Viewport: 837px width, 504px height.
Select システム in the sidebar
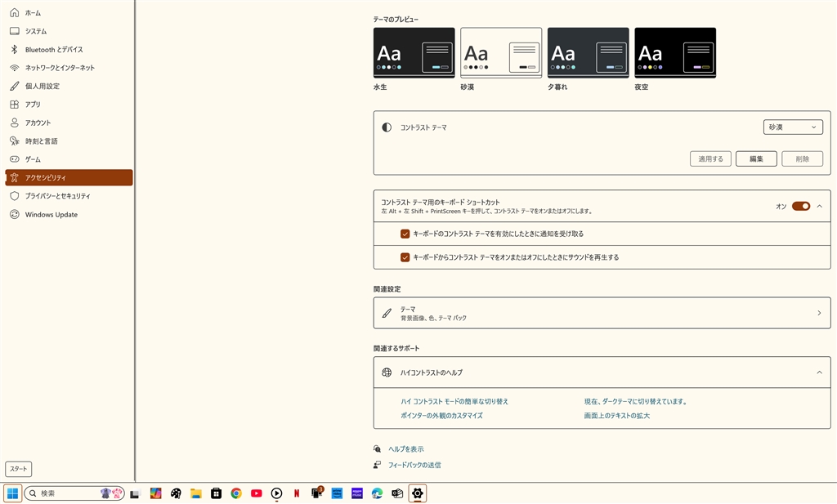(35, 31)
